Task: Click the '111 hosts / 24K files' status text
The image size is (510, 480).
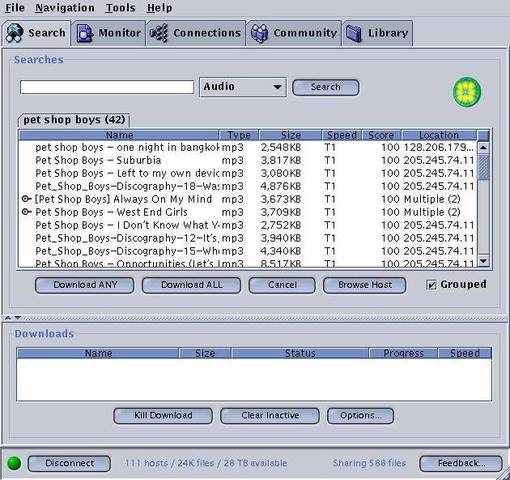Action: click(x=206, y=463)
